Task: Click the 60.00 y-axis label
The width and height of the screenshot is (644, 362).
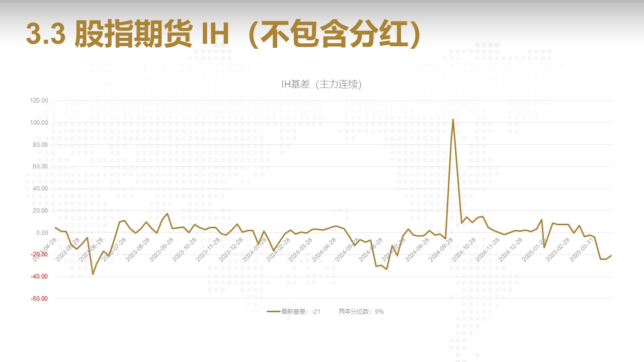Action: [40, 166]
